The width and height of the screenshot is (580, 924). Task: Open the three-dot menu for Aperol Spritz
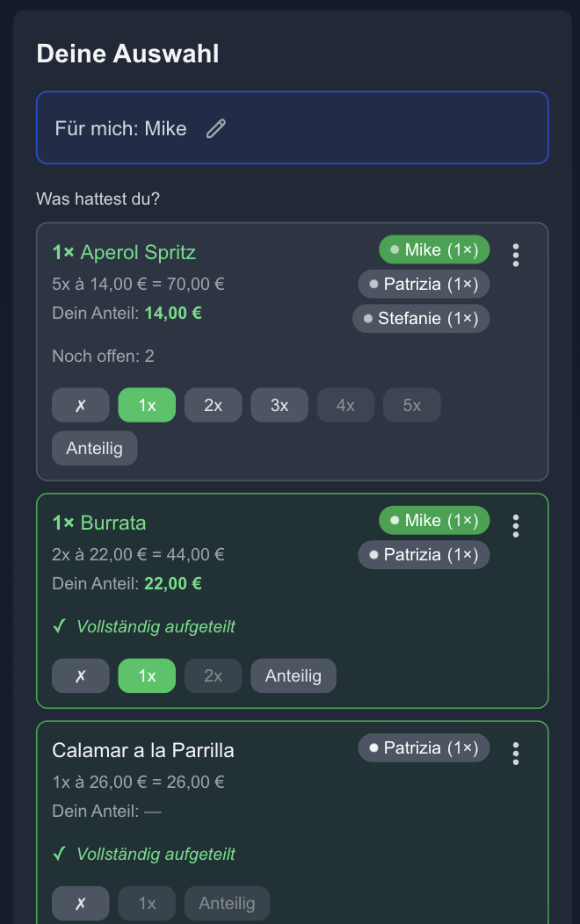point(516,255)
